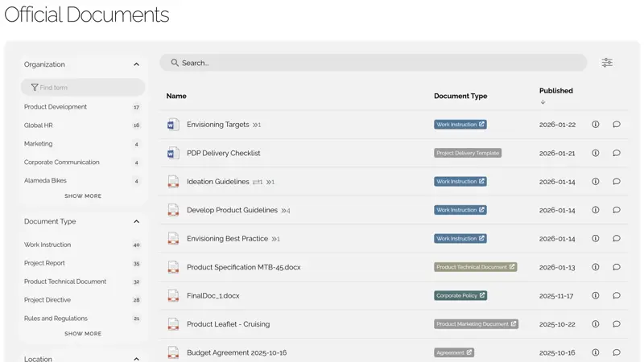This screenshot has height=362, width=644.
Task: Focus the Find term filter field
Action: tap(83, 88)
